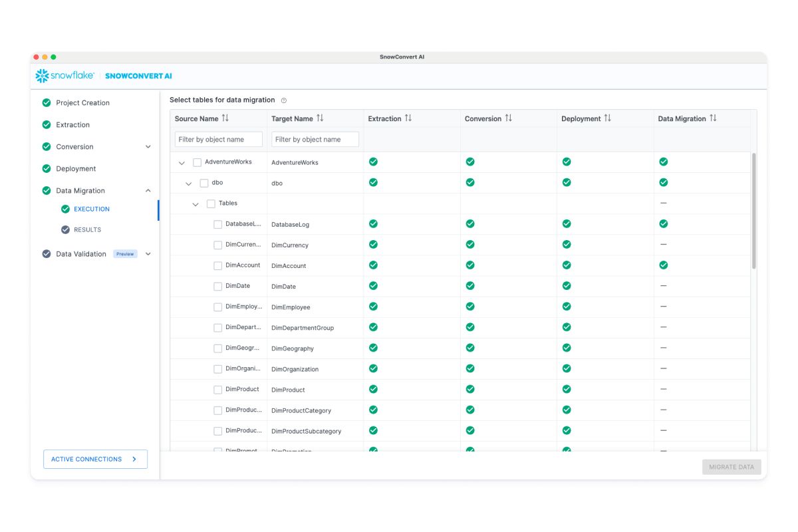798x532 pixels.
Task: Go to the Extraction step
Action: (x=72, y=125)
